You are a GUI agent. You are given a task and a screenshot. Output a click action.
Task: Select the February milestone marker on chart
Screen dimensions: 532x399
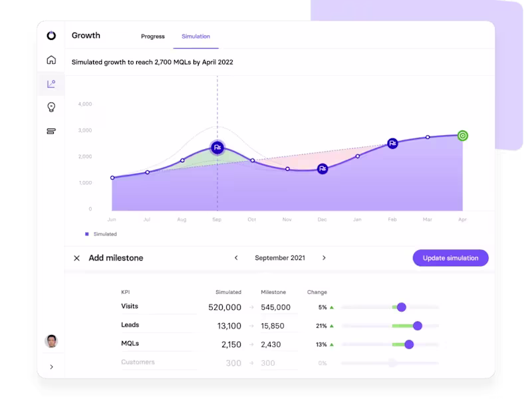tap(392, 144)
